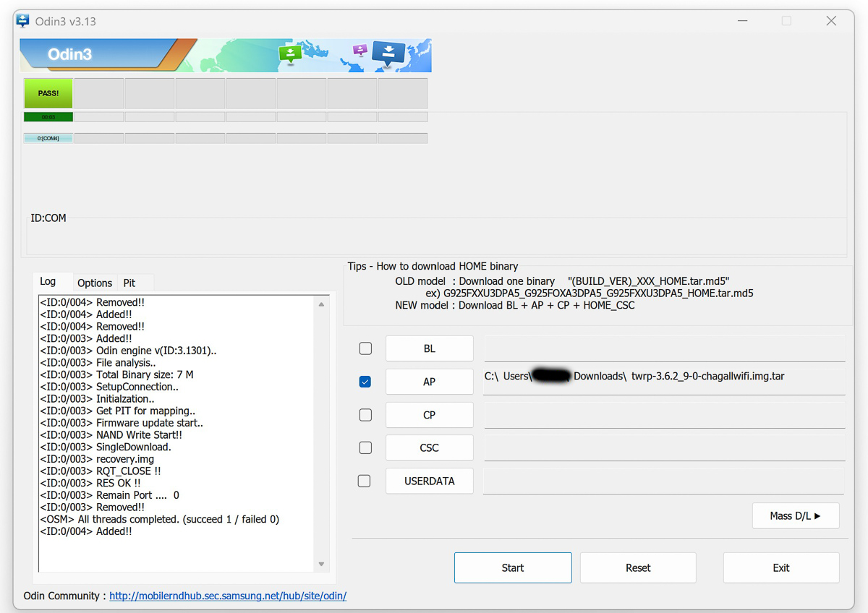
Task: Click the BL file path field
Action: (x=664, y=348)
